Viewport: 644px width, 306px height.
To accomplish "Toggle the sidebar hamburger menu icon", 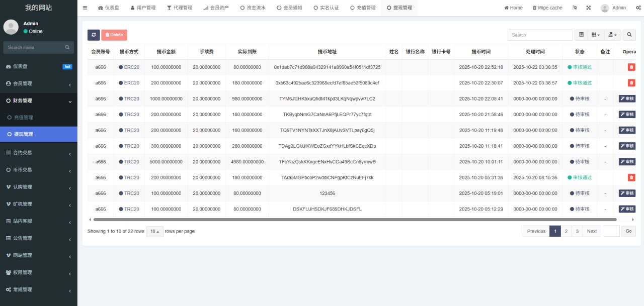I will coord(85,8).
